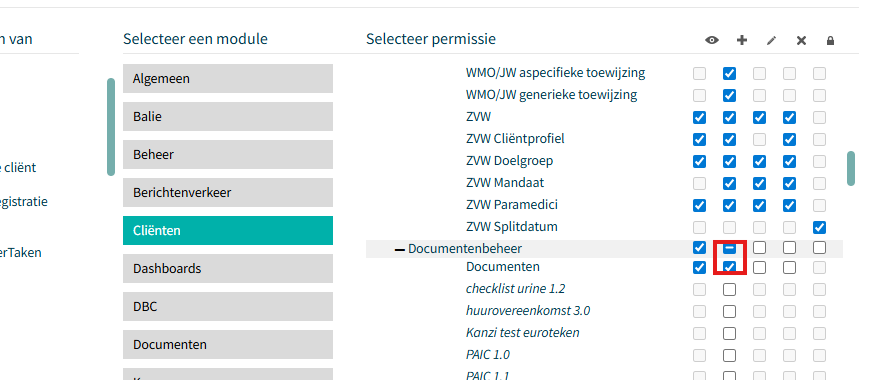The image size is (872, 380).
Task: Check the edit checkbox for Documentenbeheer
Action: (x=759, y=248)
